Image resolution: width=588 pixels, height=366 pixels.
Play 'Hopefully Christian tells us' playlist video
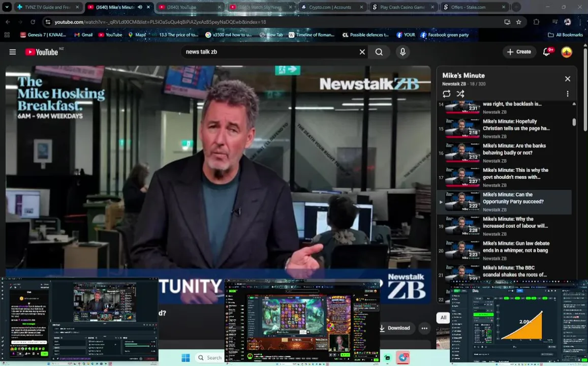pos(504,129)
